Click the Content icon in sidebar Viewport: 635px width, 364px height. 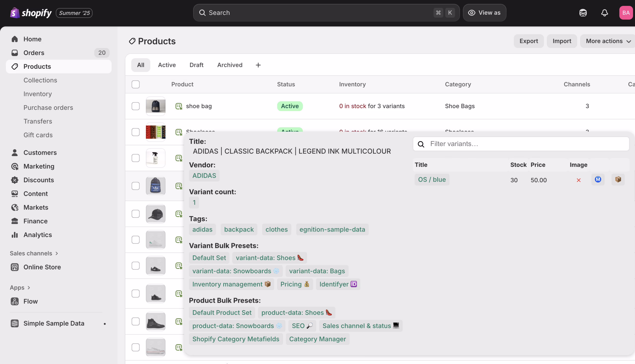tap(15, 194)
